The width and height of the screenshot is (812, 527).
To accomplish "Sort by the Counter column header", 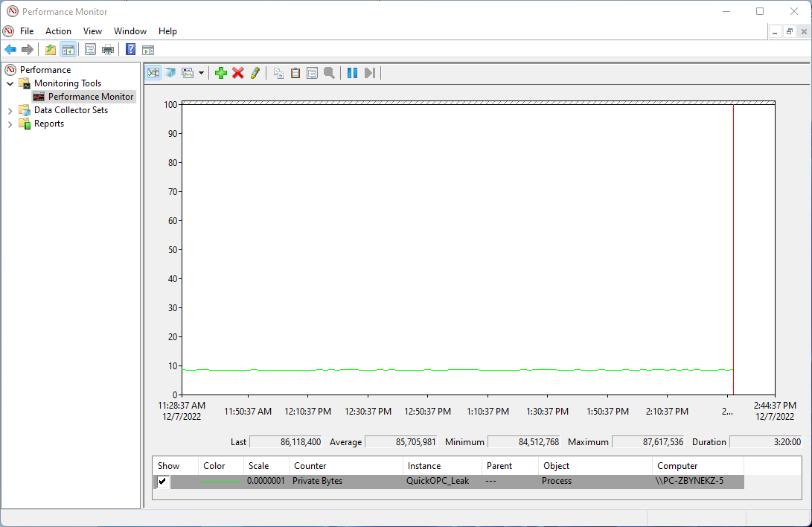I will 310,466.
